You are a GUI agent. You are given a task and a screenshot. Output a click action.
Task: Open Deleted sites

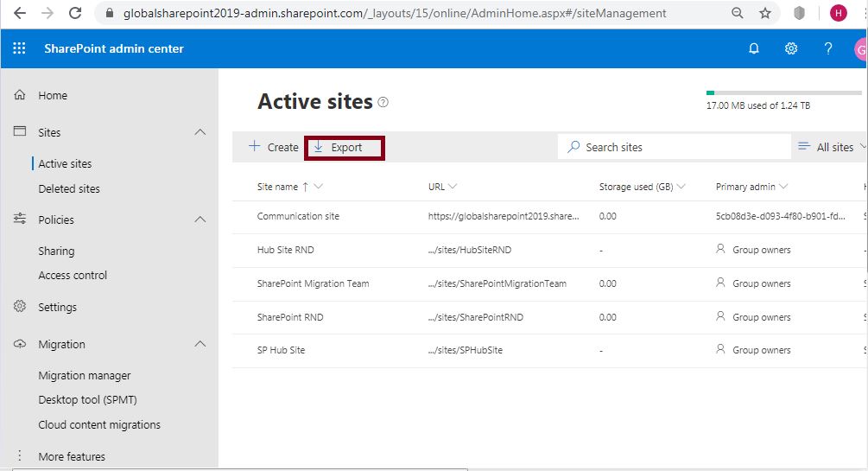click(69, 188)
